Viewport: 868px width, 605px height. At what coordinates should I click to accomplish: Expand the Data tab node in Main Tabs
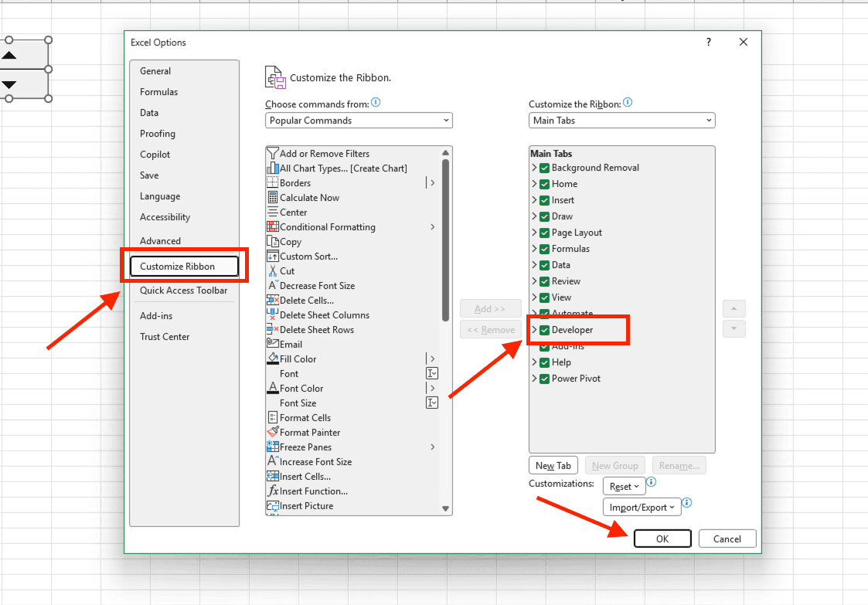pos(534,264)
